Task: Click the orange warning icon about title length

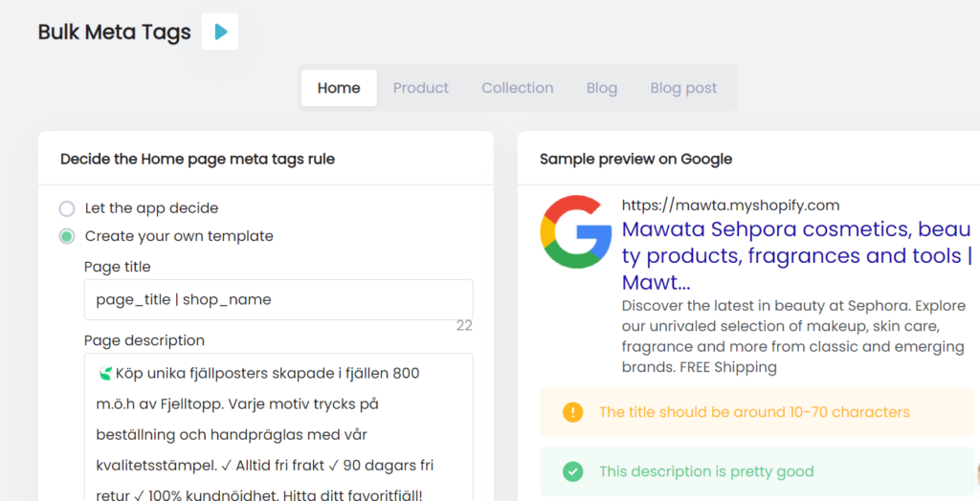Action: [572, 412]
